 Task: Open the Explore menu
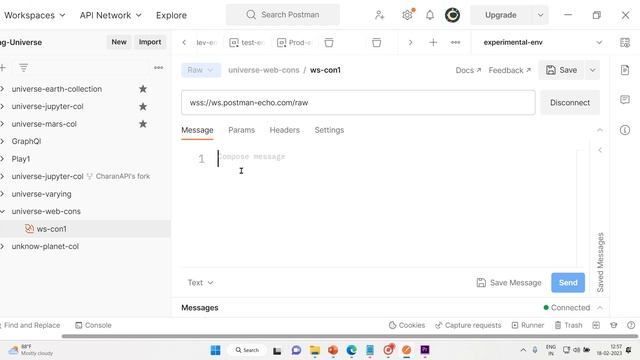pyautogui.click(x=171, y=15)
